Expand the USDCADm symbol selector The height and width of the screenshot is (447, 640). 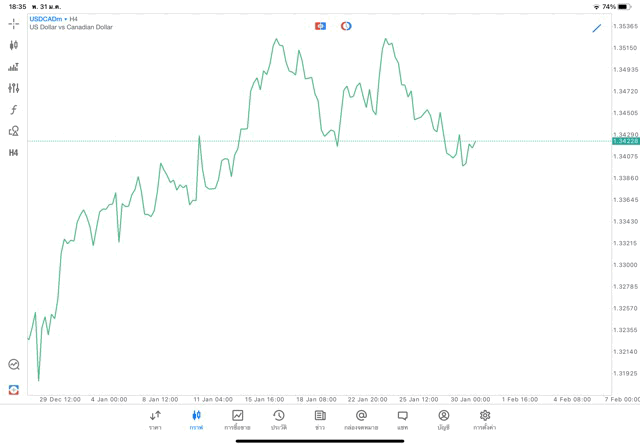pos(46,19)
